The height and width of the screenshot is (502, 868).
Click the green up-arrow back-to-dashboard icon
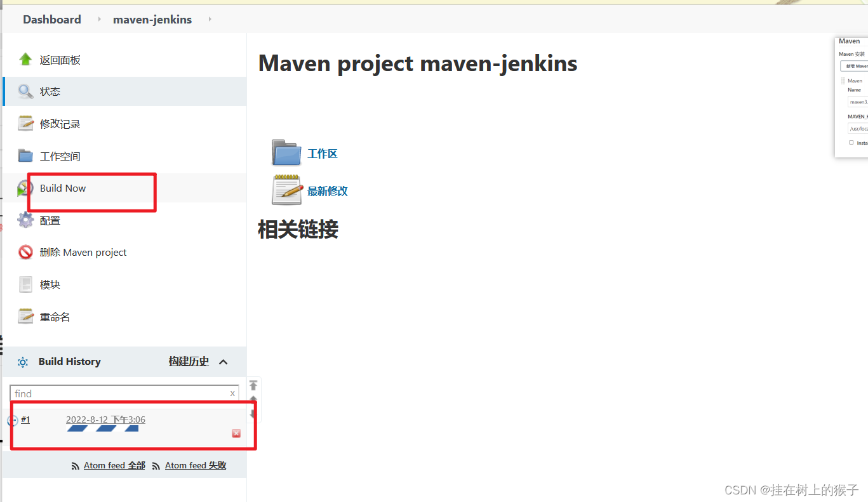click(x=25, y=60)
